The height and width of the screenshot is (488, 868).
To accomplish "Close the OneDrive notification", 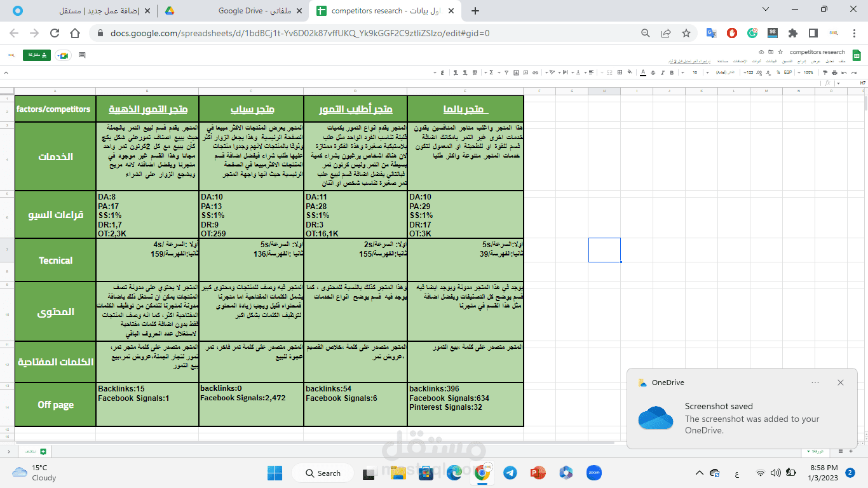I will pyautogui.click(x=841, y=383).
